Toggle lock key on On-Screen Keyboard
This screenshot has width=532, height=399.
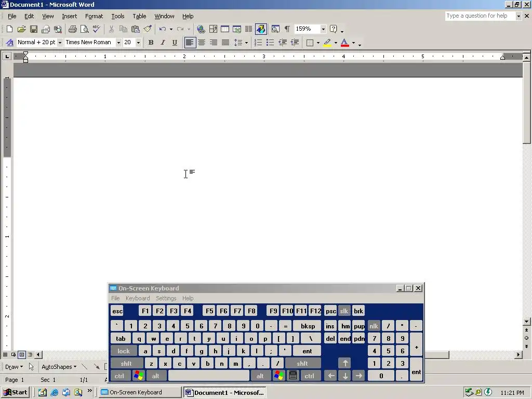[x=124, y=351]
